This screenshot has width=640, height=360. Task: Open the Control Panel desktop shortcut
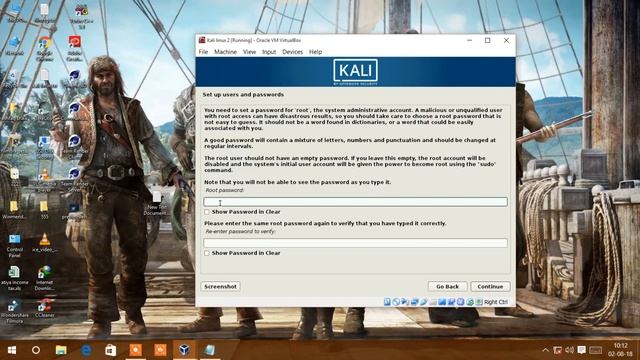tap(15, 246)
